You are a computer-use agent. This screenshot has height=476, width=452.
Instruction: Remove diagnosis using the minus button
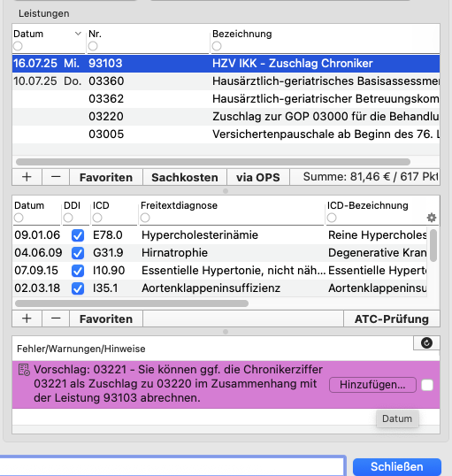click(x=56, y=319)
